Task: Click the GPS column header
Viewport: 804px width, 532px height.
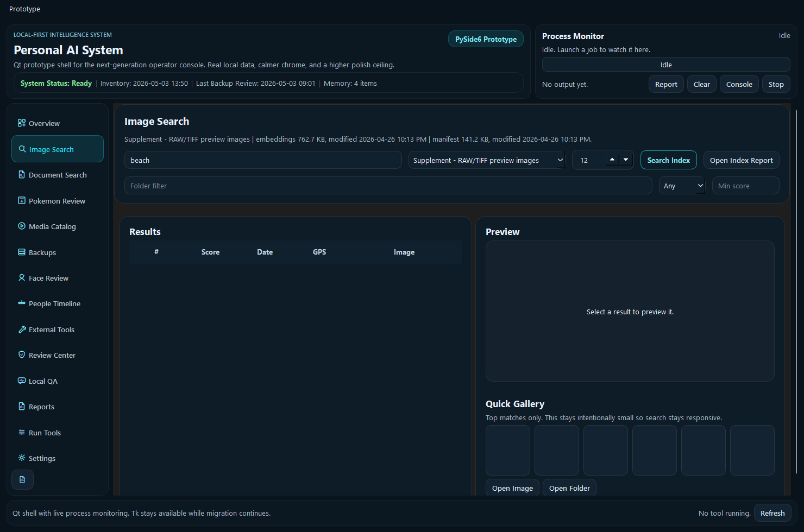Action: pyautogui.click(x=319, y=252)
